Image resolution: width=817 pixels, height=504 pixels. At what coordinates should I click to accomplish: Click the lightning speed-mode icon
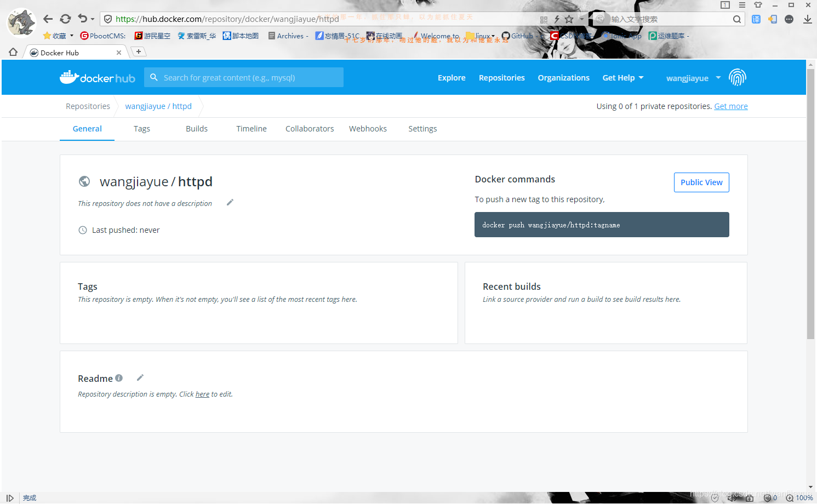click(557, 19)
